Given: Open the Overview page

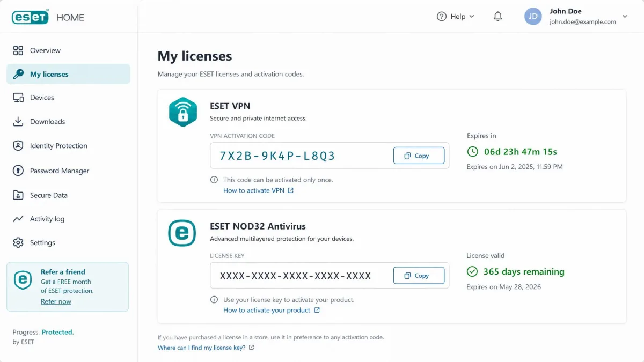Looking at the screenshot, I should coord(68,50).
